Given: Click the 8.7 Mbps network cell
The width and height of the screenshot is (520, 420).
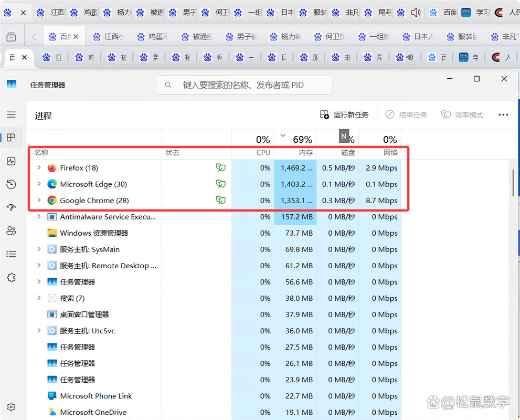Looking at the screenshot, I should [x=380, y=201].
